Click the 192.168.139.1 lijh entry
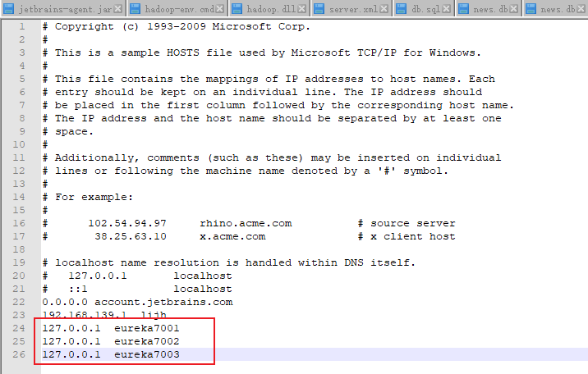588x374 pixels. (104, 314)
